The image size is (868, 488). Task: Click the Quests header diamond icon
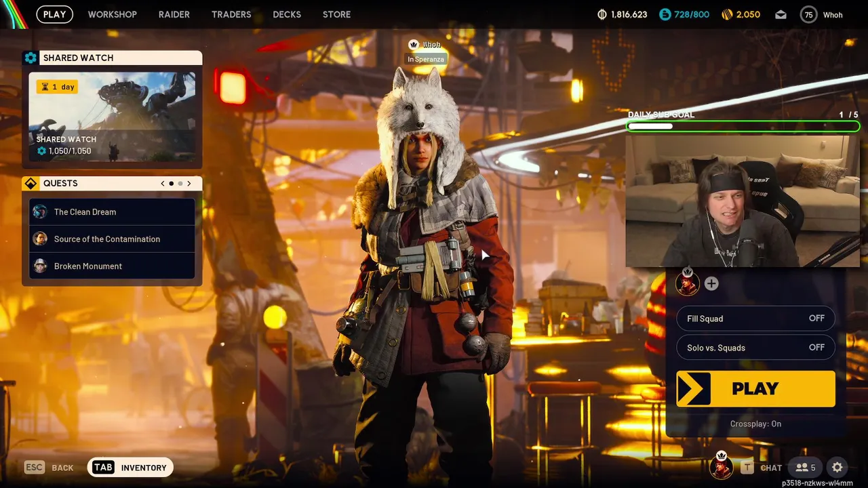(31, 183)
